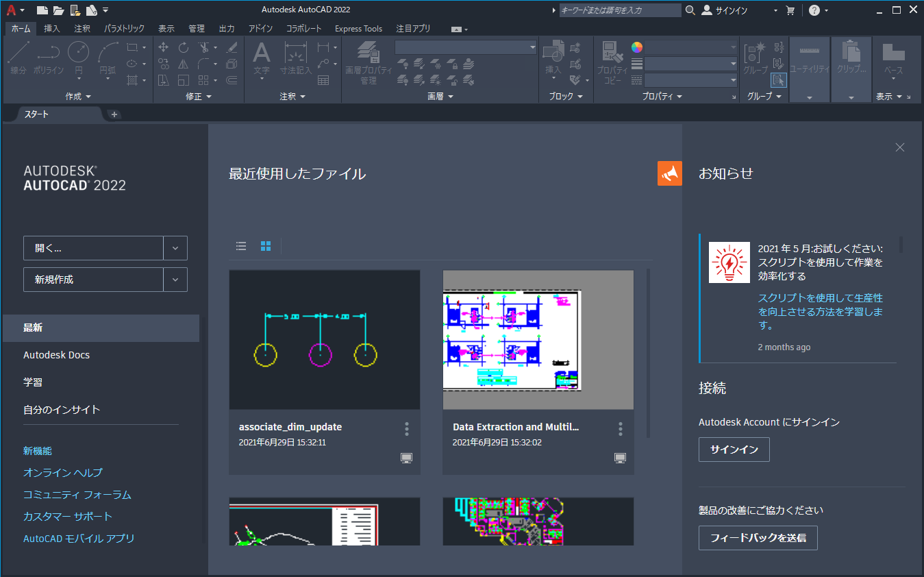Screen dimensions: 924x577
Task: Open the Quick Access toolbar customize dropdown
Action: (105, 10)
